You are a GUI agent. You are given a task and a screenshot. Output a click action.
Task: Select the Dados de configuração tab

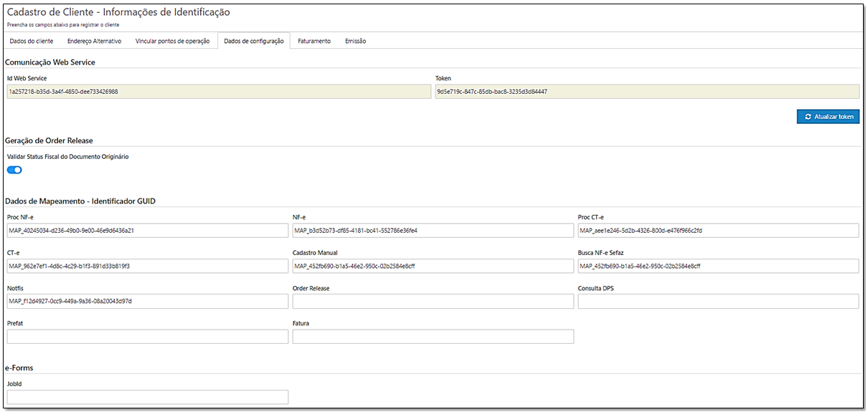coord(253,41)
